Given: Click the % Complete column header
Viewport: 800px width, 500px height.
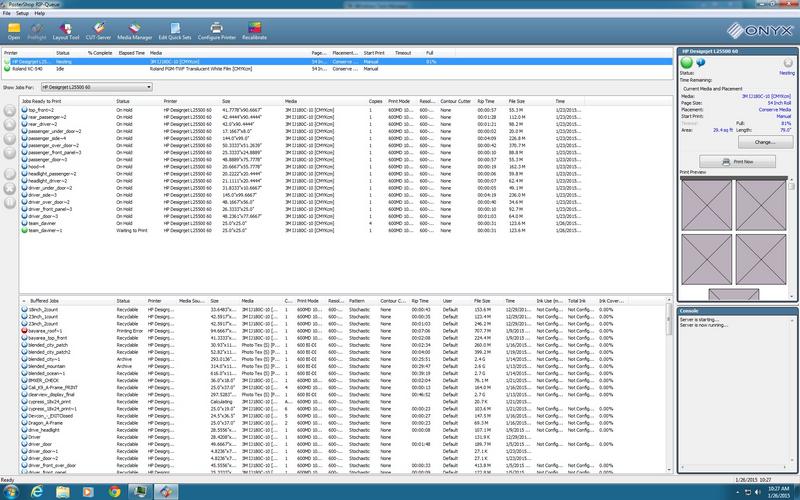Looking at the screenshot, I should pos(100,53).
